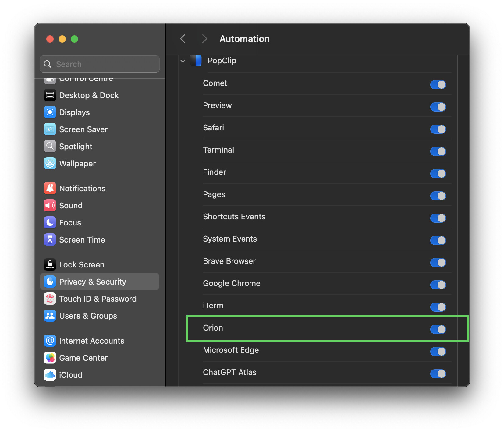The width and height of the screenshot is (504, 432).
Task: Collapse the PopClip app list
Action: pos(183,61)
